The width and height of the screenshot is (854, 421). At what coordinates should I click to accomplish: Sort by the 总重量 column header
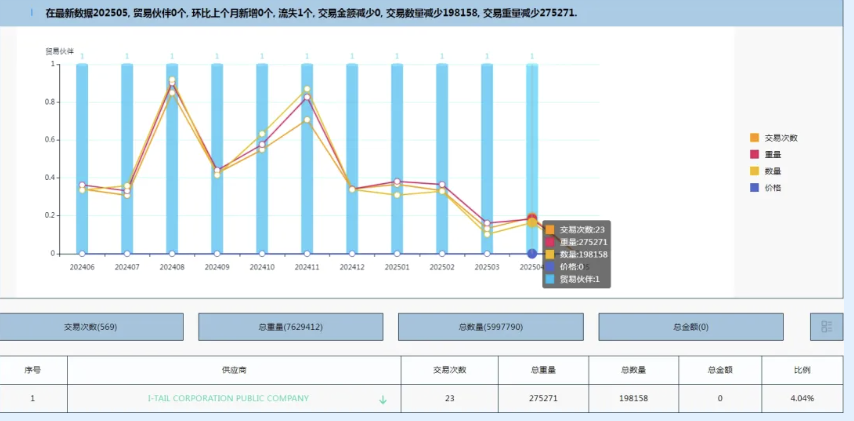542,370
